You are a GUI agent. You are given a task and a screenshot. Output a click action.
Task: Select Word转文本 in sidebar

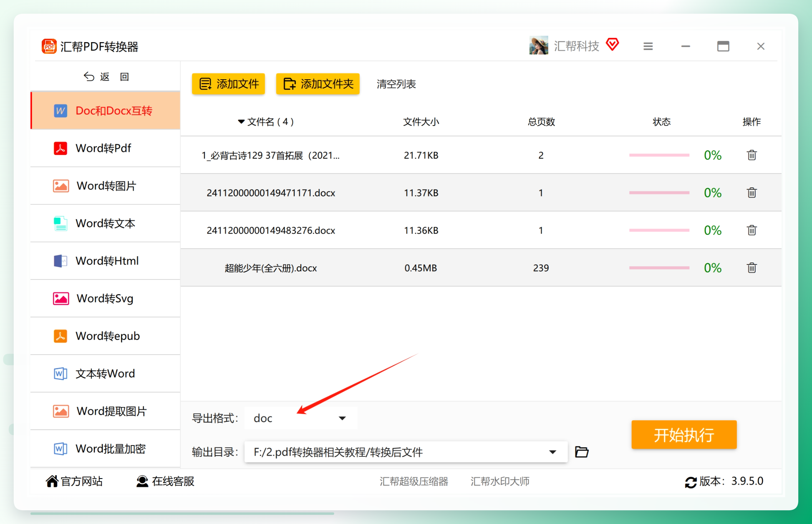tap(106, 223)
